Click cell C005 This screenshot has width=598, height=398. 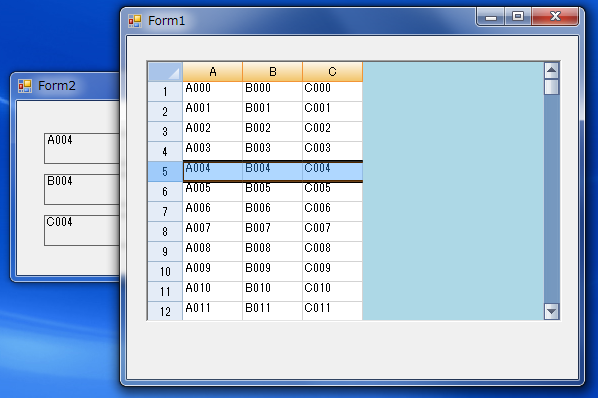tap(333, 191)
